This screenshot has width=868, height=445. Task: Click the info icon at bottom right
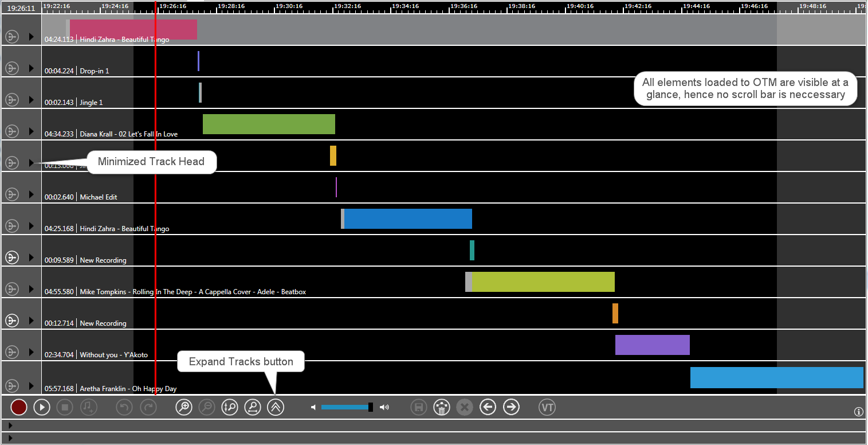click(858, 412)
